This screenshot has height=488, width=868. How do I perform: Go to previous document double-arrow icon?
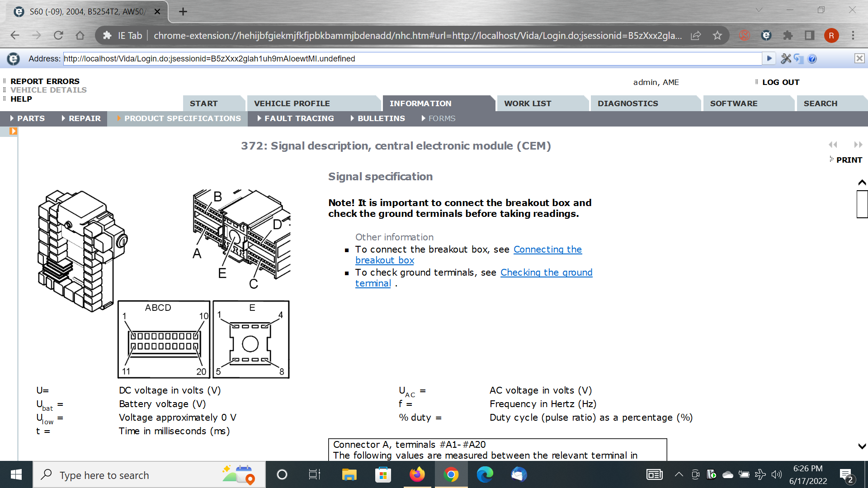833,145
